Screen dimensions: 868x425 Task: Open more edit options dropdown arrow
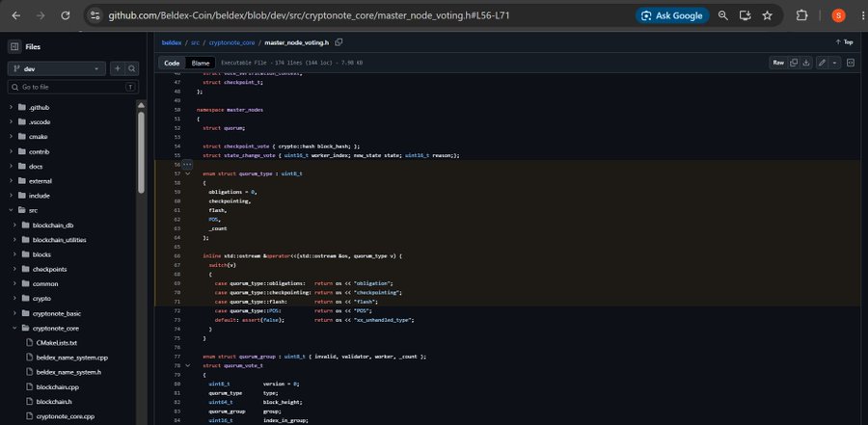pos(834,63)
